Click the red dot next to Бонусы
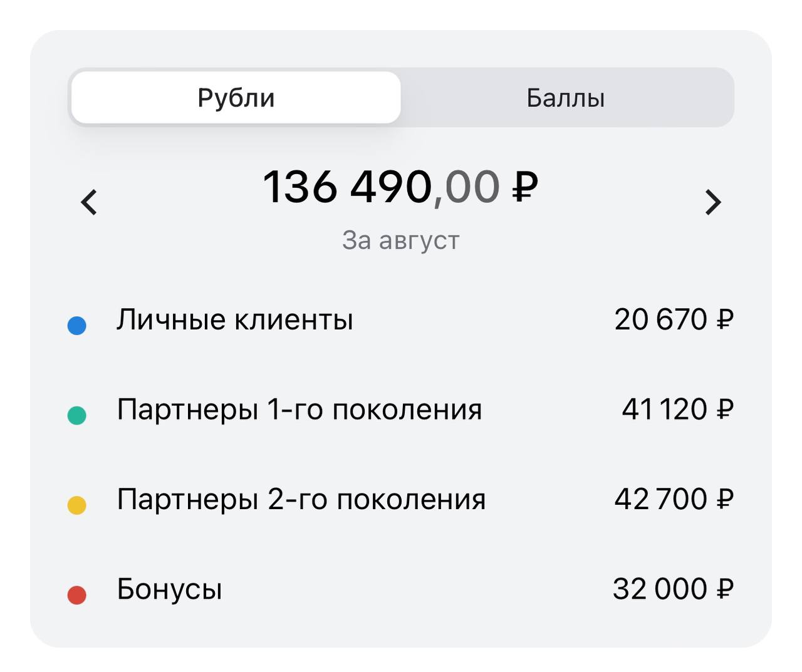Viewport: 802px width, 672px height. (x=76, y=595)
